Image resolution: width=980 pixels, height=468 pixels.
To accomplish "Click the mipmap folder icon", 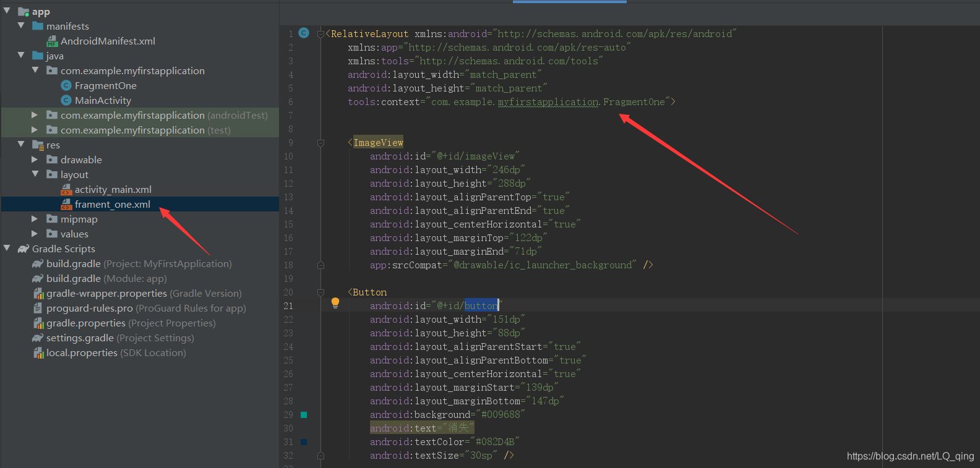I will click(52, 219).
